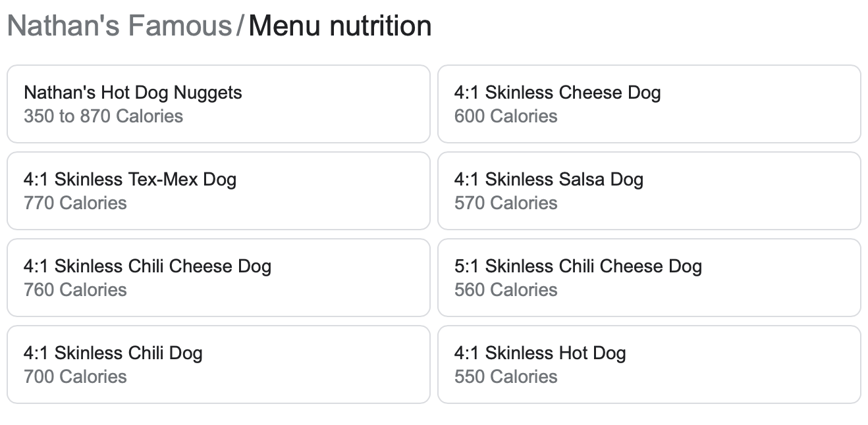Open the Nathan's Famous breadcrumb link
The height and width of the screenshot is (425, 868).
tap(119, 26)
